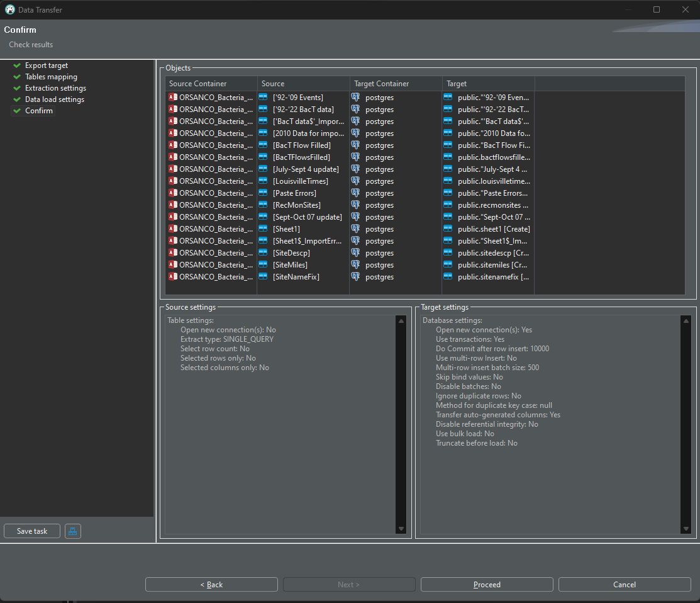
Task: Click PostgreSQL icon in [Sept-Oct 07 update] row
Action: point(355,217)
